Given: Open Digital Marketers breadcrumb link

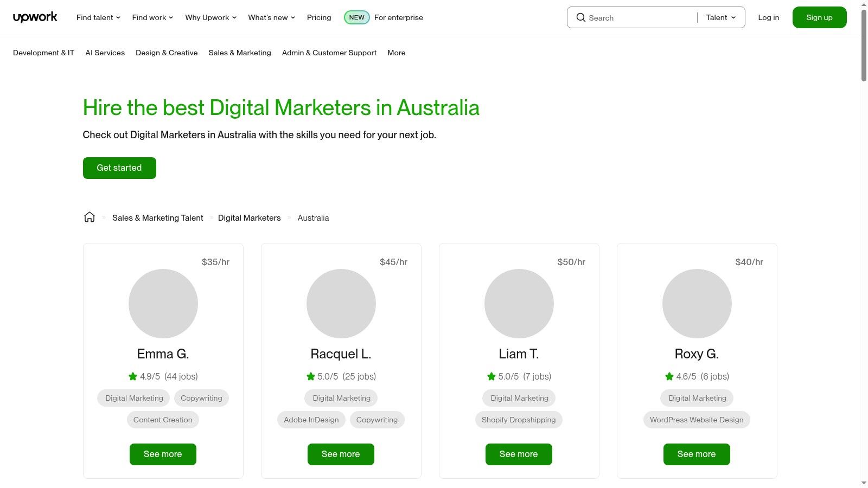Looking at the screenshot, I should click(250, 218).
